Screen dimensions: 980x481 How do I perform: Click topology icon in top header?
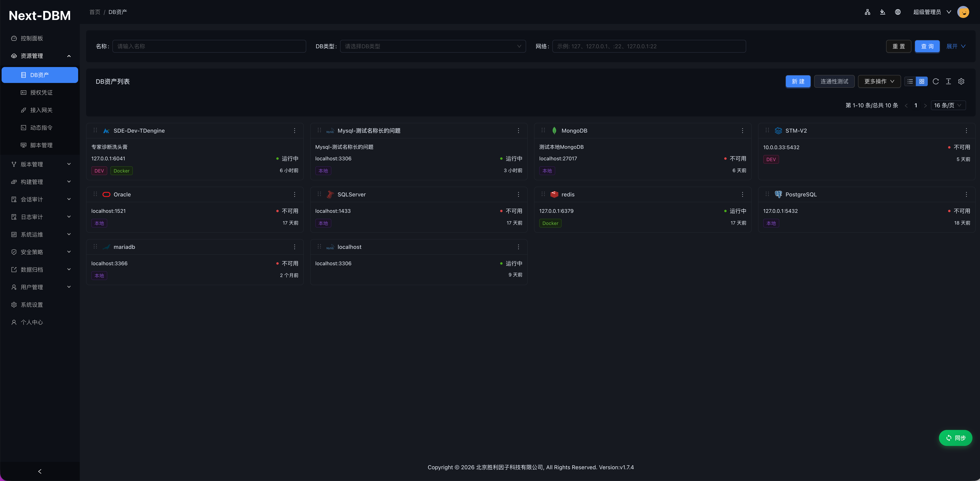click(867, 12)
